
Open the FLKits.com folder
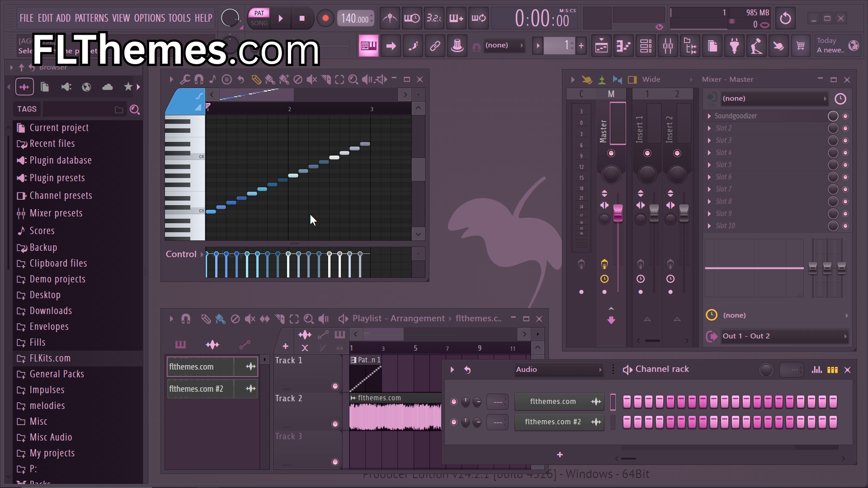pyautogui.click(x=50, y=358)
